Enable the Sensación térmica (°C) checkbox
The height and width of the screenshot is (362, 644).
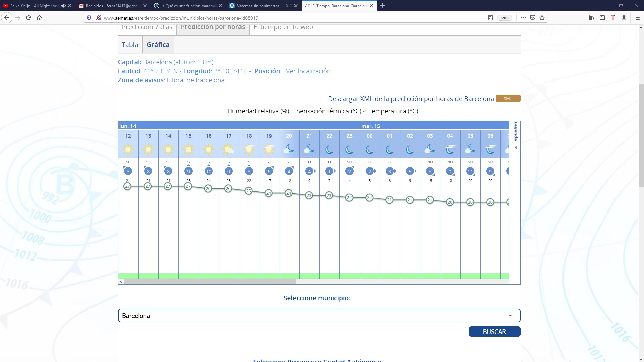pyautogui.click(x=293, y=111)
